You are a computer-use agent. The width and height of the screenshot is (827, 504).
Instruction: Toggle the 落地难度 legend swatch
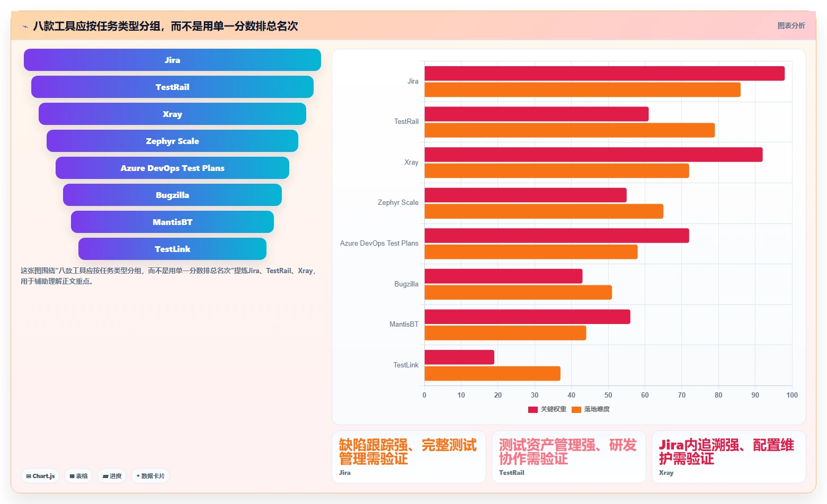coord(576,409)
